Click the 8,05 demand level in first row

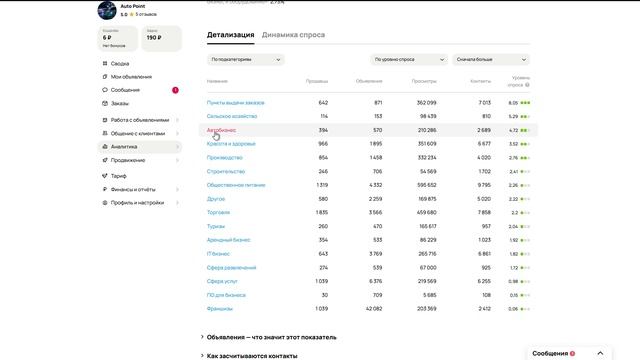point(513,103)
